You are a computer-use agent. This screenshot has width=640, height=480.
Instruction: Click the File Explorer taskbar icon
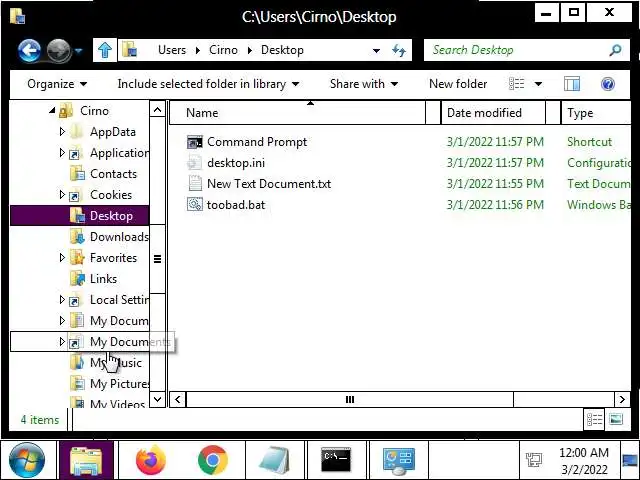coord(86,460)
